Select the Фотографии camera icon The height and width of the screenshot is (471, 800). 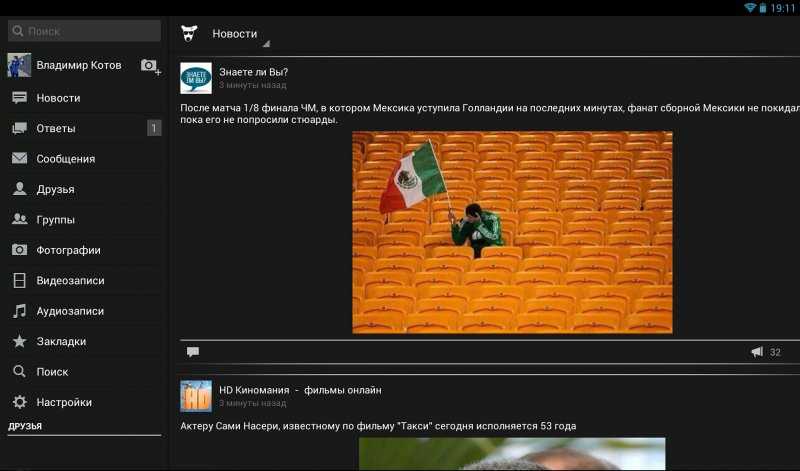click(x=19, y=250)
